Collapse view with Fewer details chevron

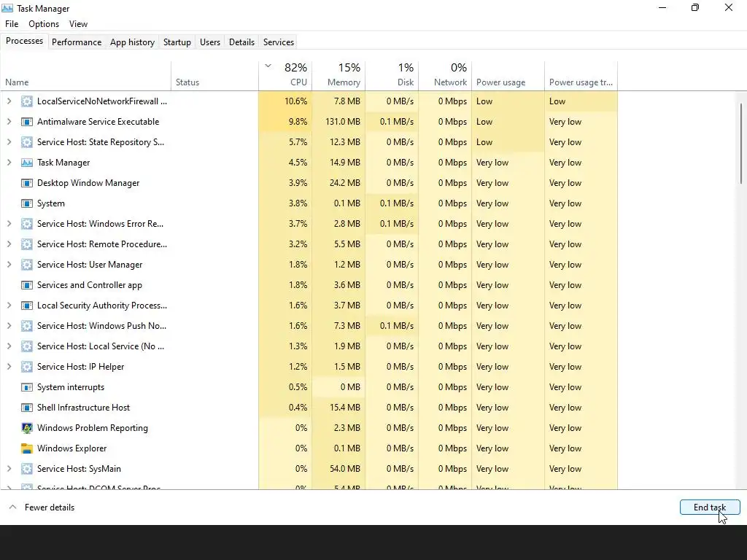[x=13, y=507]
